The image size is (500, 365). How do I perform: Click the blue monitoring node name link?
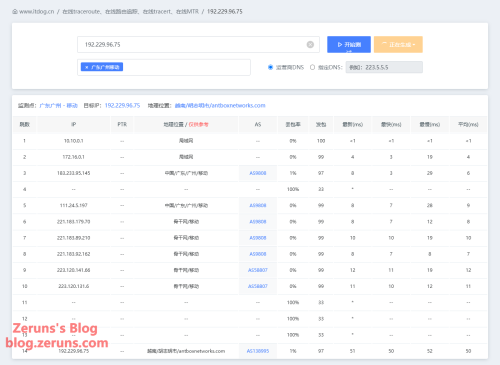click(x=58, y=106)
